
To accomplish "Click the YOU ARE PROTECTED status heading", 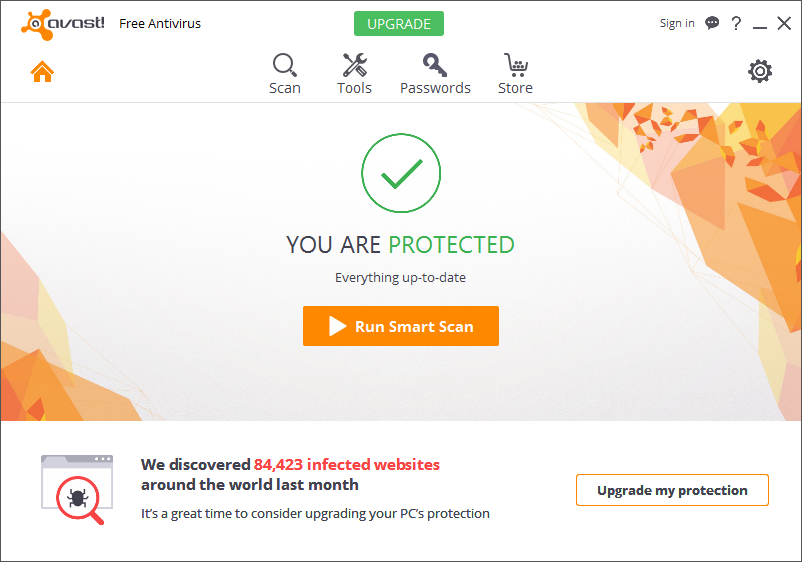I will [x=400, y=245].
